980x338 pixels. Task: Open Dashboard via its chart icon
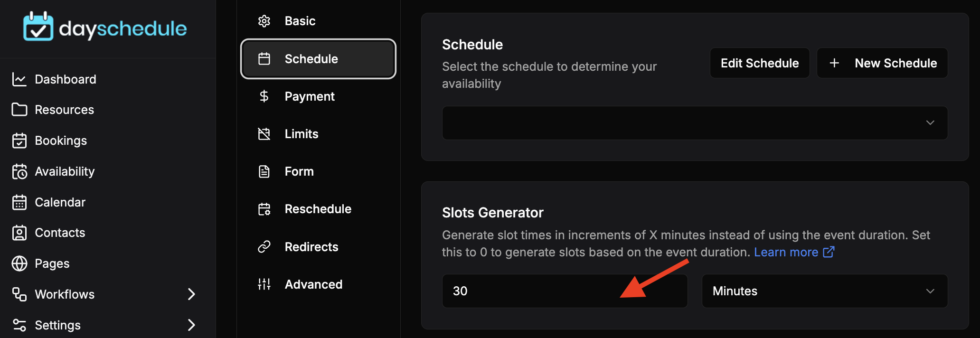click(x=19, y=79)
